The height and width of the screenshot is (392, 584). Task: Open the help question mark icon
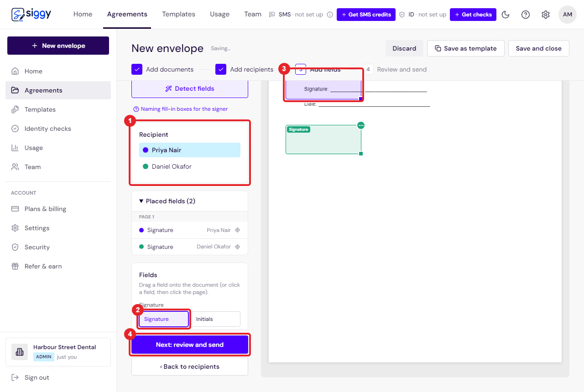pos(526,15)
